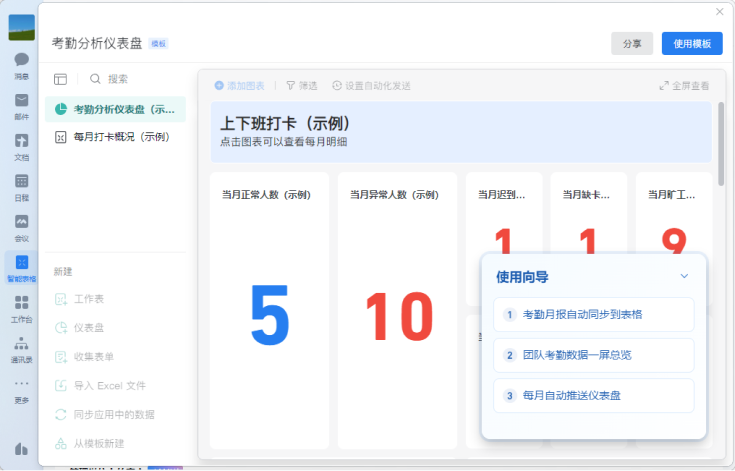735x471 pixels.
Task: Toggle the sidebar panel layout icon
Action: pos(60,79)
